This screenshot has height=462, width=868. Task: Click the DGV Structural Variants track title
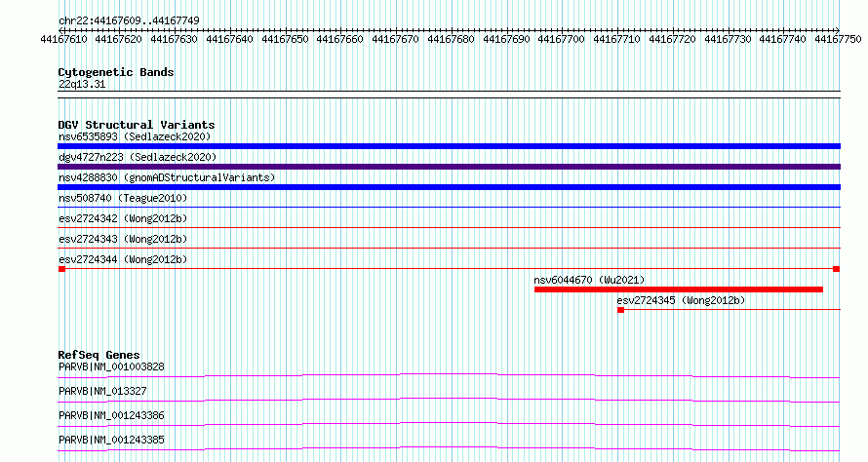[x=137, y=125]
